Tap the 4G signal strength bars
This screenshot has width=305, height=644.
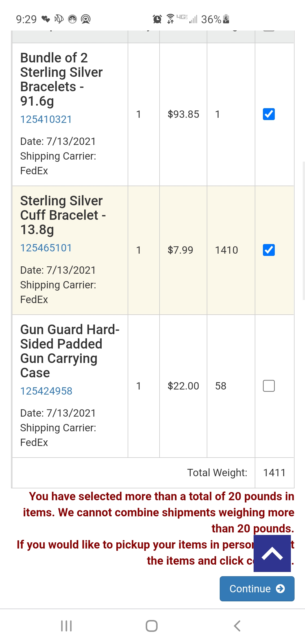pyautogui.click(x=193, y=19)
